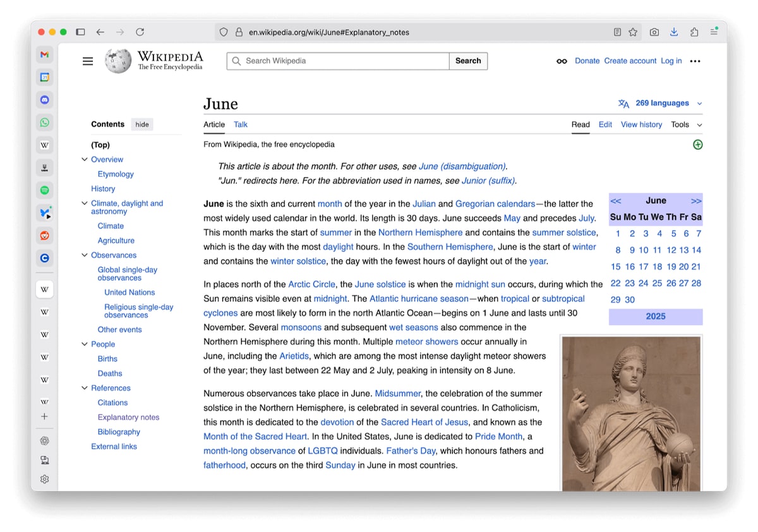Switch to the Talk tab
The image size is (758, 532).
241,124
